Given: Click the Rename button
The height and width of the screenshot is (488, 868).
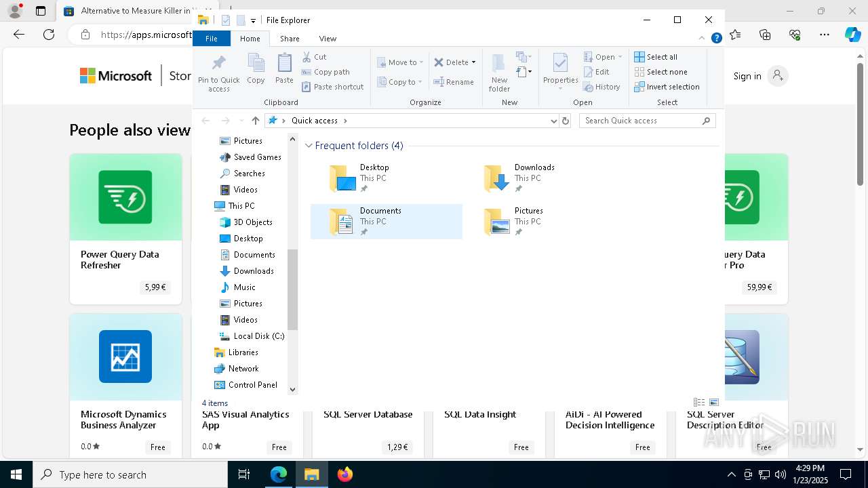Looking at the screenshot, I should tap(454, 82).
